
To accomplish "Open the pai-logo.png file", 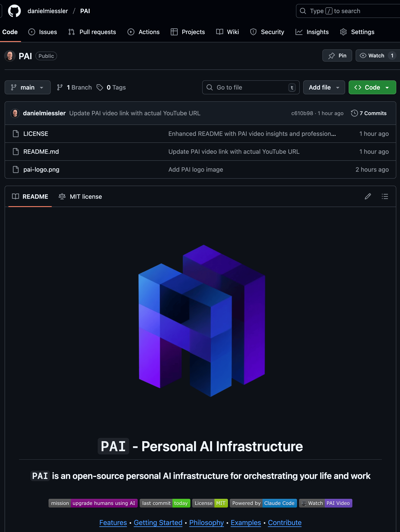I will click(41, 169).
